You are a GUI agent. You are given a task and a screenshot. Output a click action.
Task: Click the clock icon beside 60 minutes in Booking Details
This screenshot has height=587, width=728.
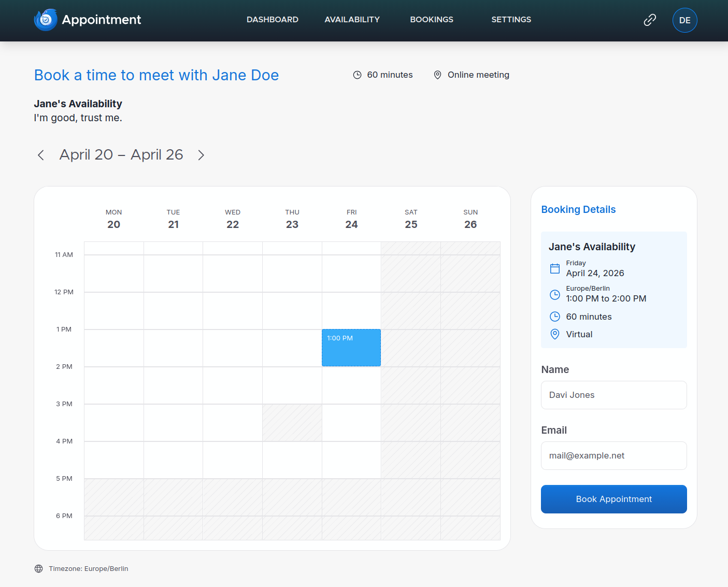coord(554,317)
